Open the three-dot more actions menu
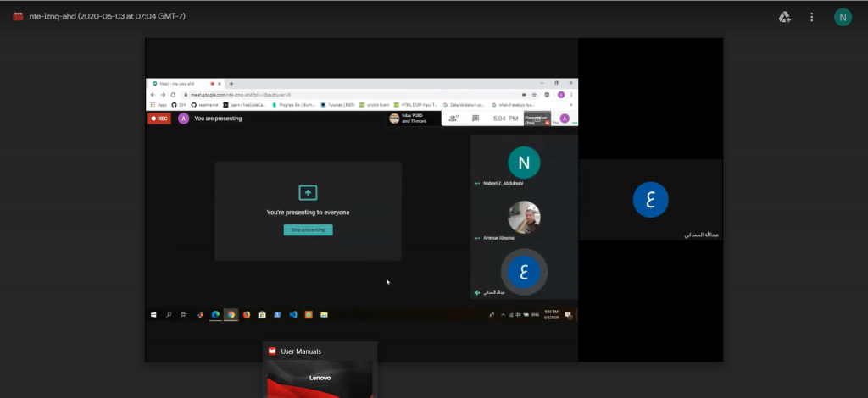This screenshot has height=398, width=868. [812, 17]
